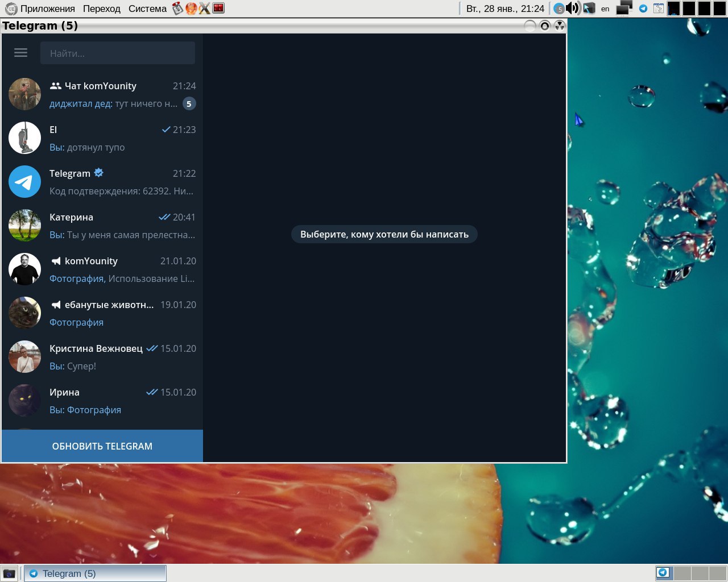Open the chat with El

[102, 138]
